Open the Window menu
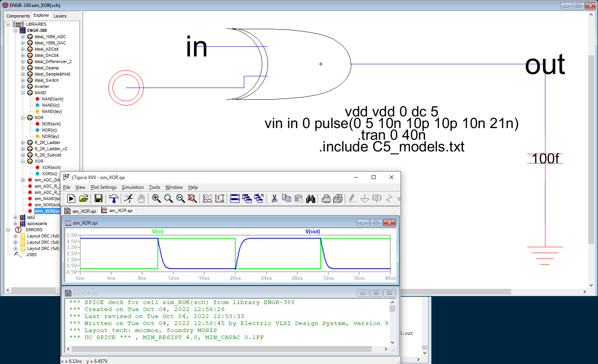The width and height of the screenshot is (598, 364). [174, 187]
